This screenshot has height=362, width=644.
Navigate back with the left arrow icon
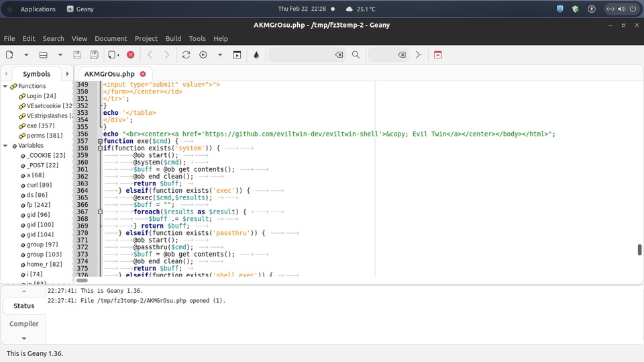pos(150,54)
